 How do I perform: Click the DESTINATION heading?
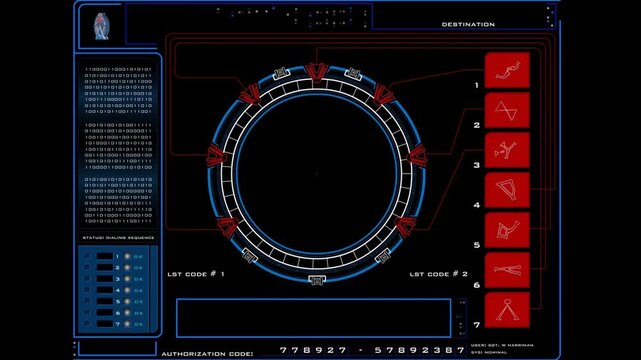468,25
